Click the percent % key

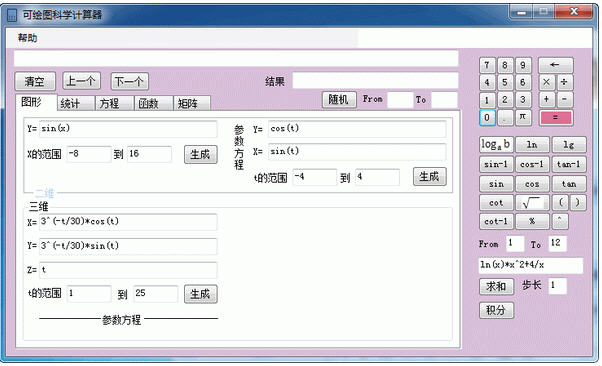pyautogui.click(x=532, y=221)
